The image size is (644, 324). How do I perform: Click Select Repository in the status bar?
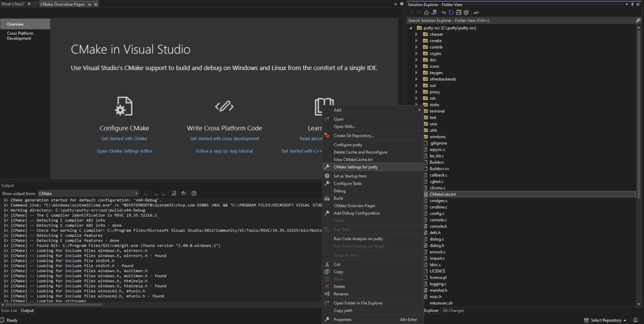tap(605, 320)
